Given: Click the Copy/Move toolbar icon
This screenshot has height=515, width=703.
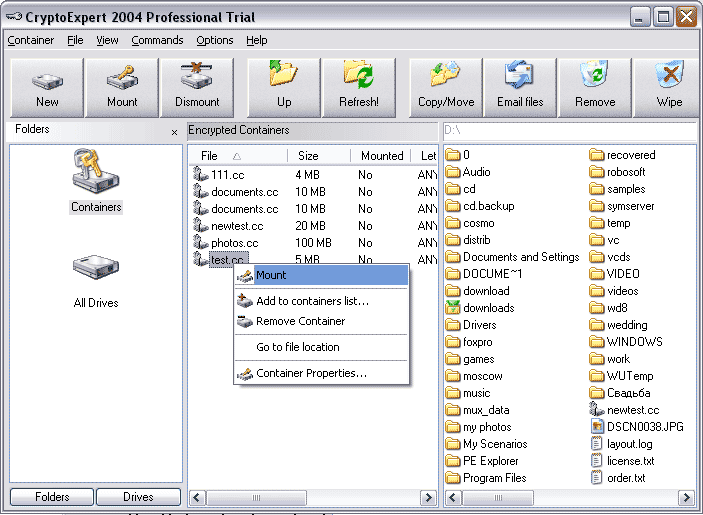Looking at the screenshot, I should (x=446, y=87).
